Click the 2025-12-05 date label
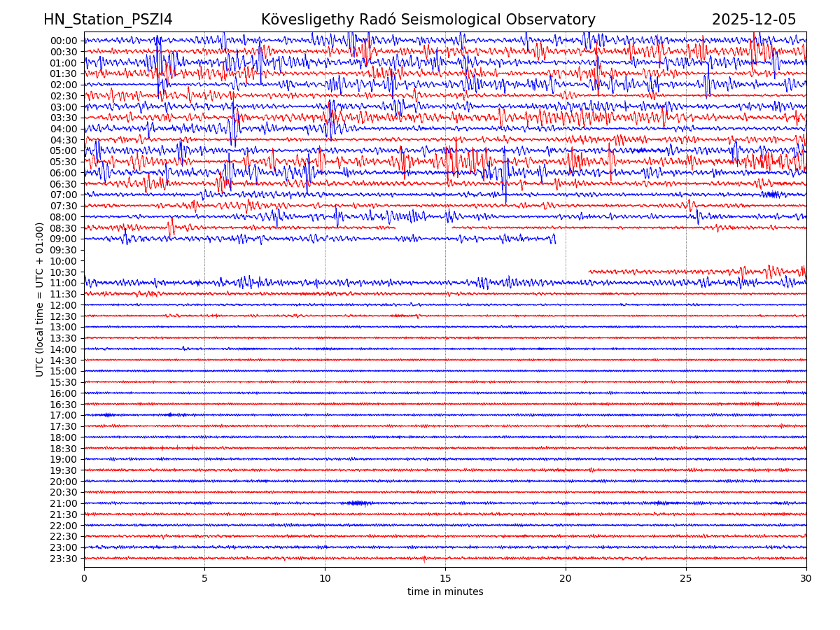 pyautogui.click(x=753, y=20)
